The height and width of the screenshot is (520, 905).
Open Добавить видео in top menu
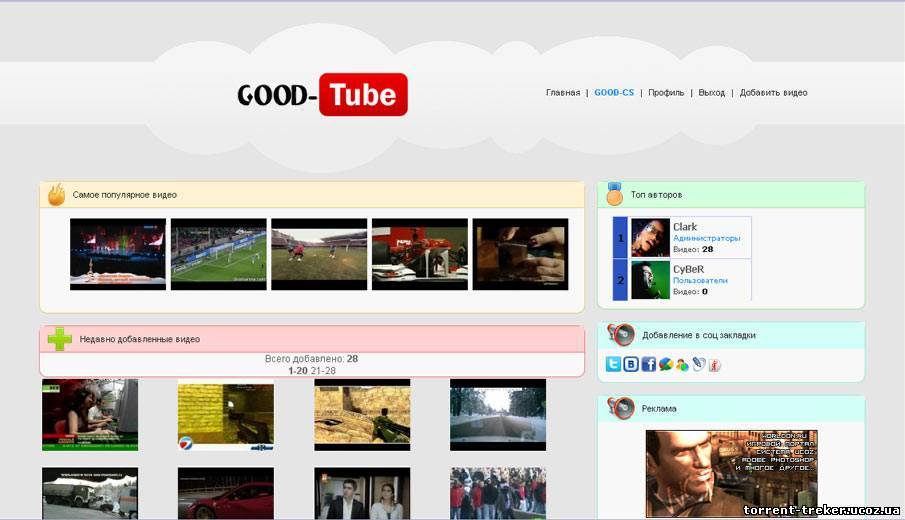click(773, 92)
